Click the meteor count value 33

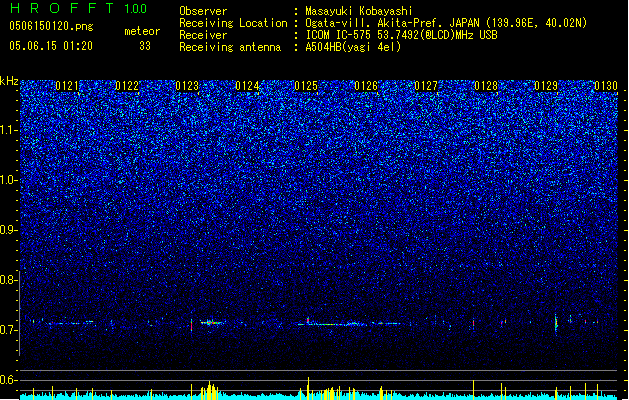click(x=145, y=46)
